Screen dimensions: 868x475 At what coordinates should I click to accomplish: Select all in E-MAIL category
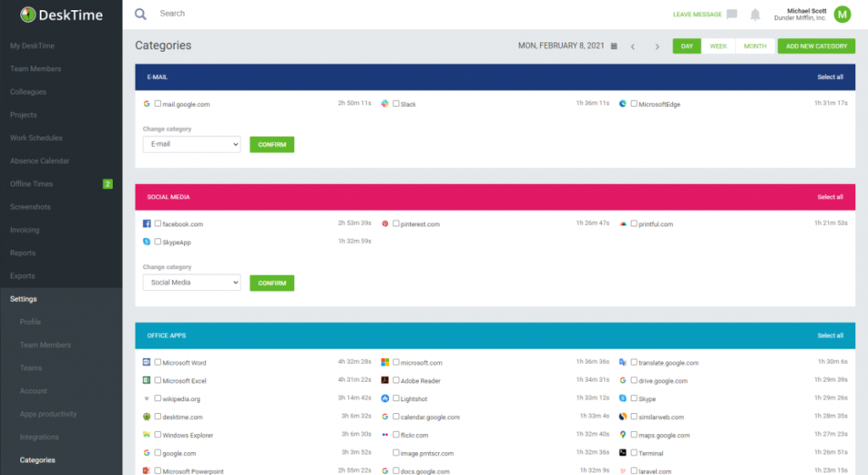tap(830, 77)
